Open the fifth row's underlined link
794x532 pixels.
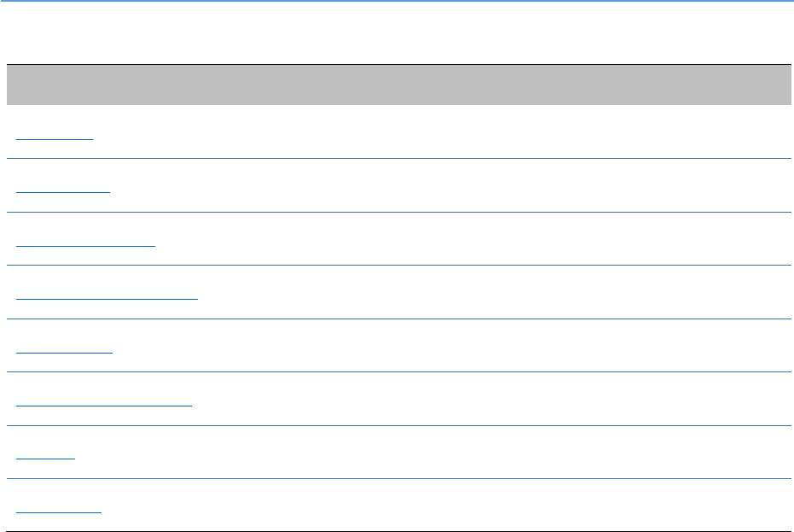point(64,350)
